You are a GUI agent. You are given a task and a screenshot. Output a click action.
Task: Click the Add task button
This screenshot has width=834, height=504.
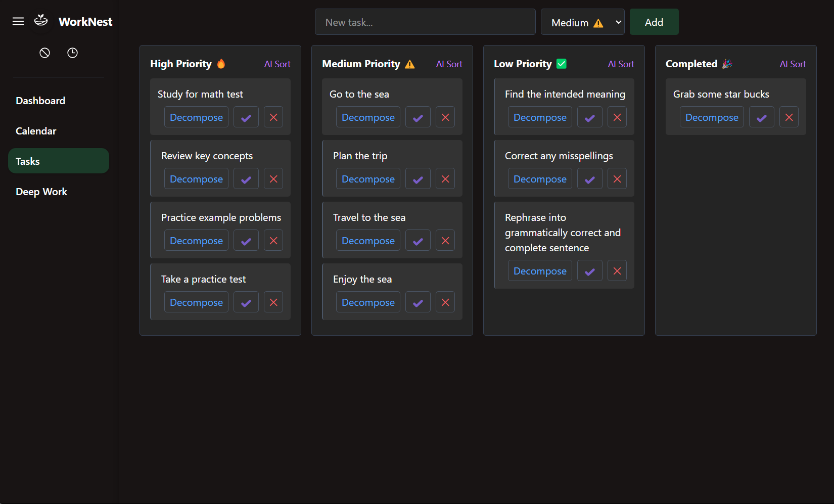click(x=654, y=22)
